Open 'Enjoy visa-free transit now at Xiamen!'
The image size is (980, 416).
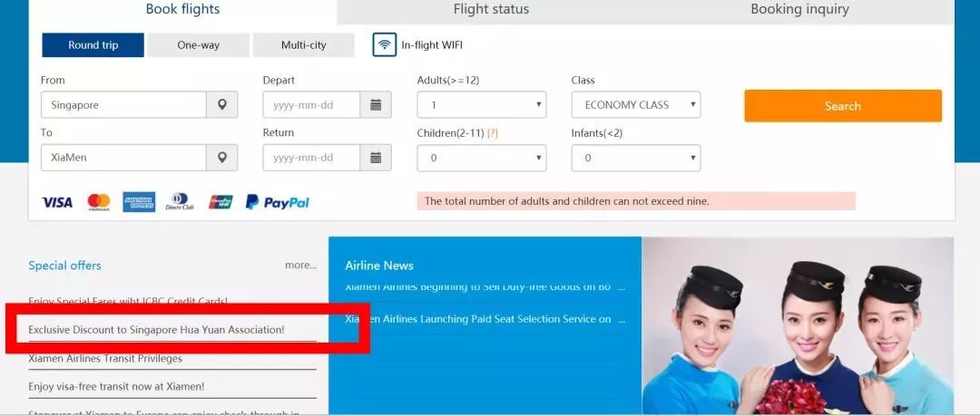click(x=116, y=387)
